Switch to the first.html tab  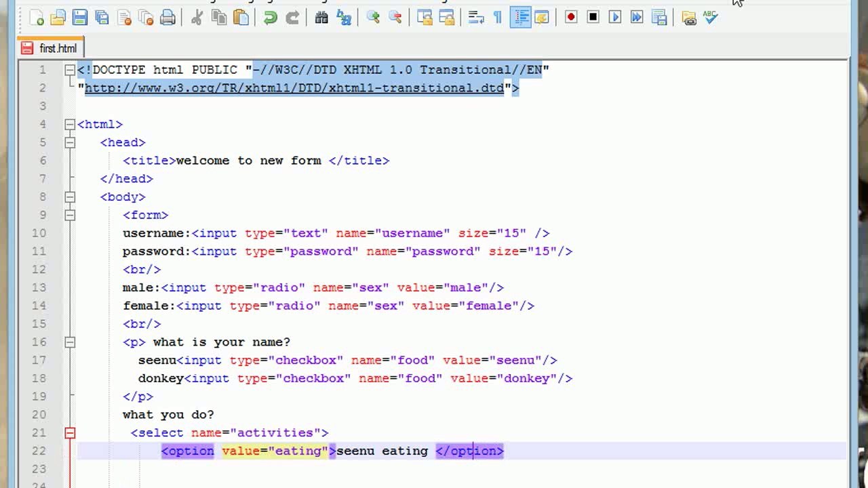point(50,48)
